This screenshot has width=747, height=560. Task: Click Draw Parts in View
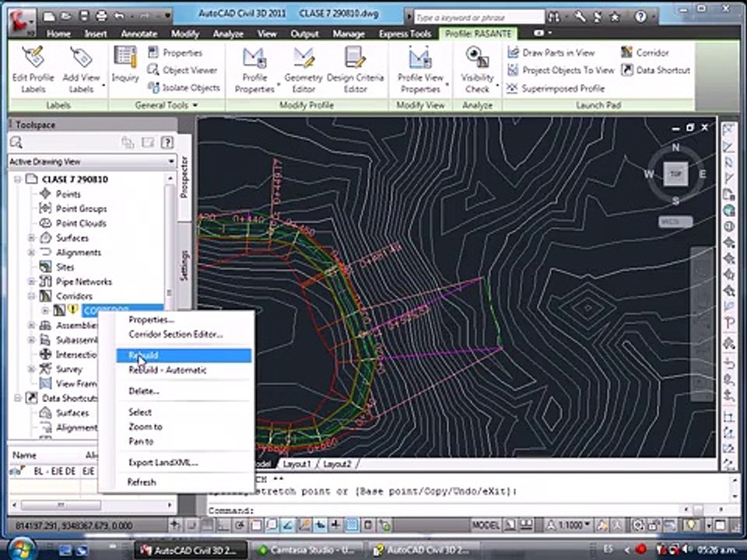point(551,52)
